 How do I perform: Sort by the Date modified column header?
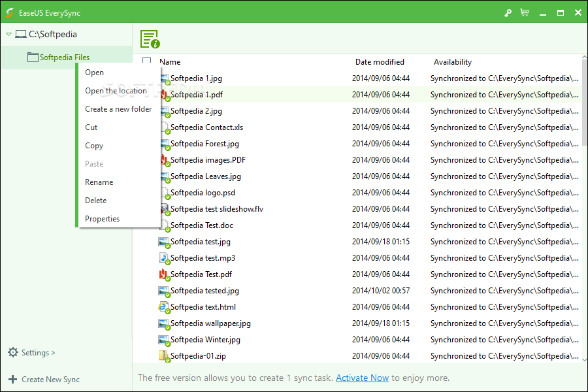point(380,62)
